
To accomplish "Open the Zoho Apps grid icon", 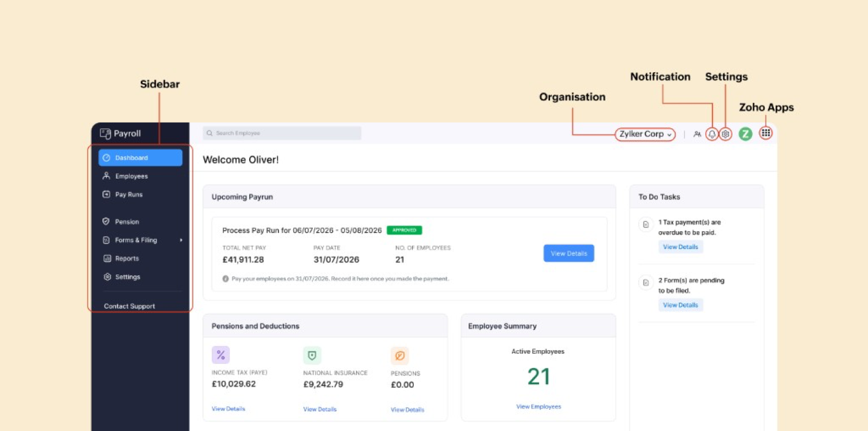I will [766, 133].
